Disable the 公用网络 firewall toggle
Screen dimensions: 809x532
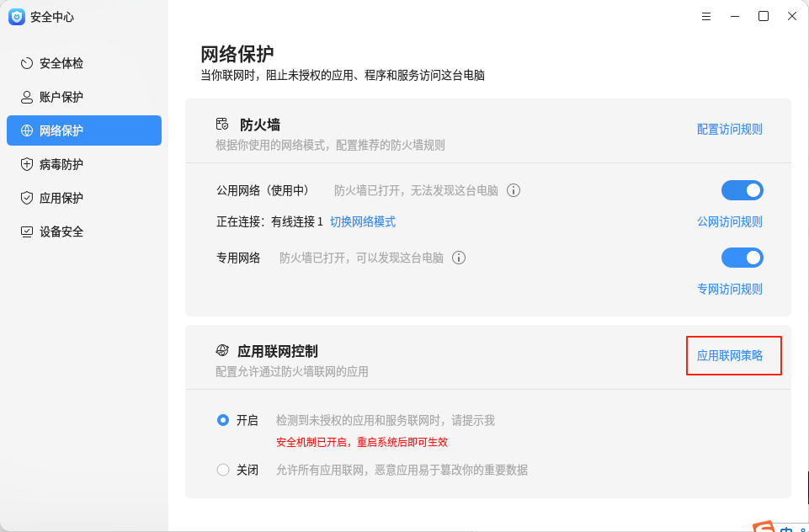(x=742, y=190)
